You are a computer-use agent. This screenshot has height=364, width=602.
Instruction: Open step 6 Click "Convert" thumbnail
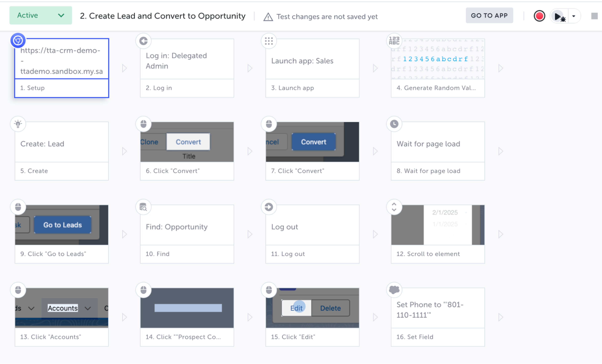click(187, 142)
